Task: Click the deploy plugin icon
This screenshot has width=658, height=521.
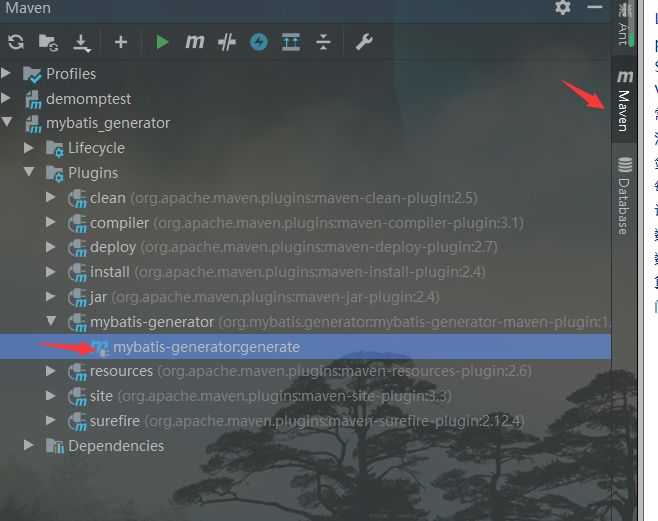Action: click(x=77, y=248)
